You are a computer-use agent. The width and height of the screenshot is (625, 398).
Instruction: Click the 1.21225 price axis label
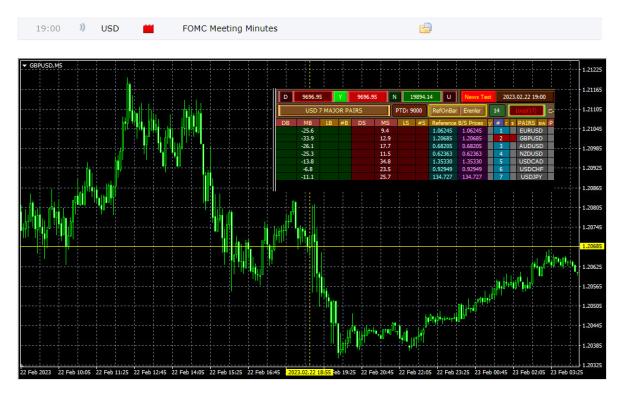(x=592, y=70)
